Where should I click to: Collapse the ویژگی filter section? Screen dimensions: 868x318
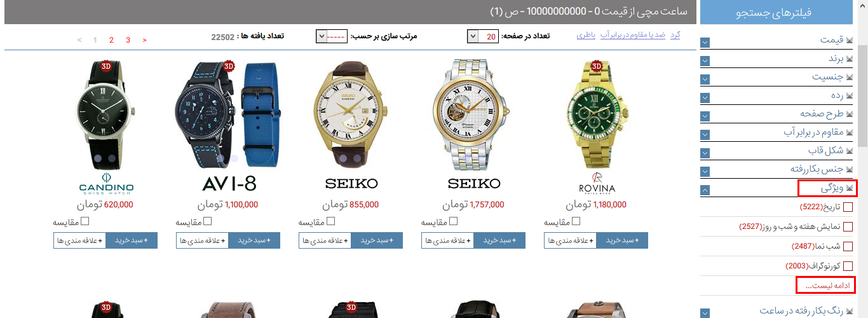tap(705, 190)
